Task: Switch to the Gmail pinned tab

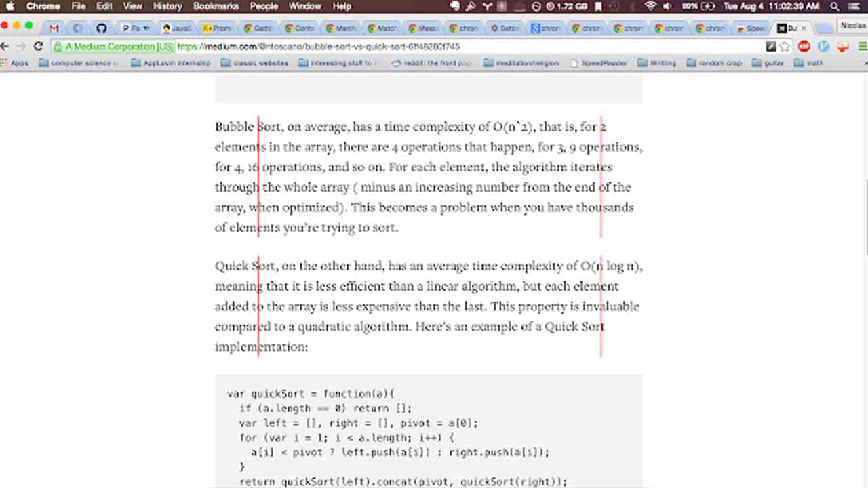Action: 54,28
